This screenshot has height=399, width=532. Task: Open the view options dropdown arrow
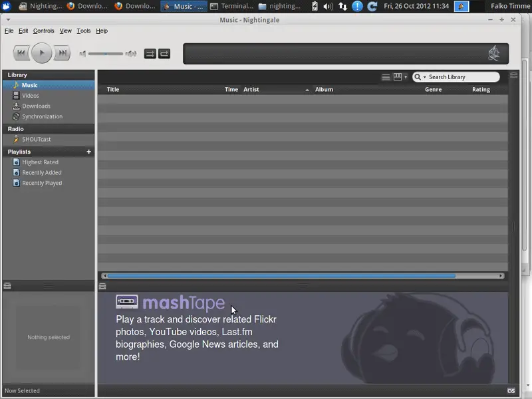pos(406,77)
